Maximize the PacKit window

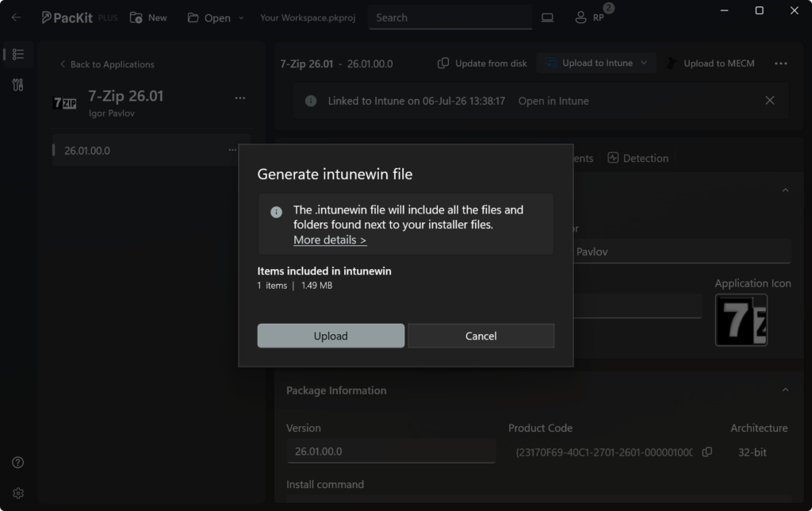759,10
